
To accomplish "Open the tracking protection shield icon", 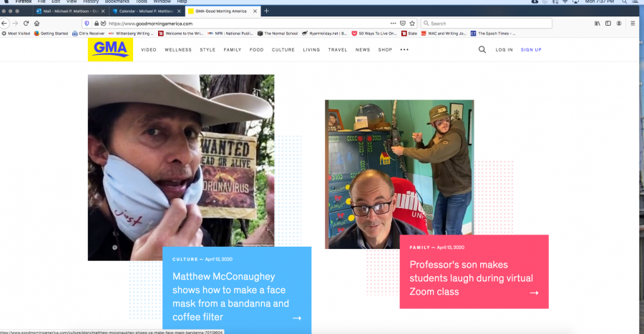I will [x=87, y=24].
